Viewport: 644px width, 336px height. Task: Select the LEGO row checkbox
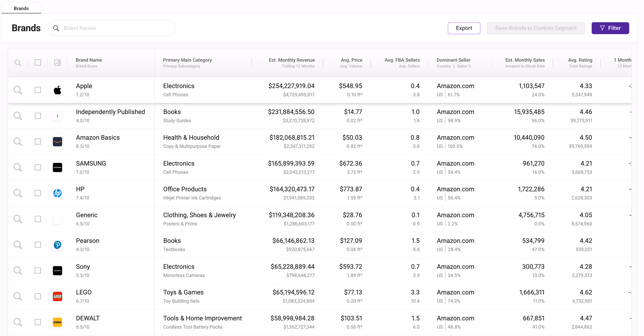[x=38, y=296]
